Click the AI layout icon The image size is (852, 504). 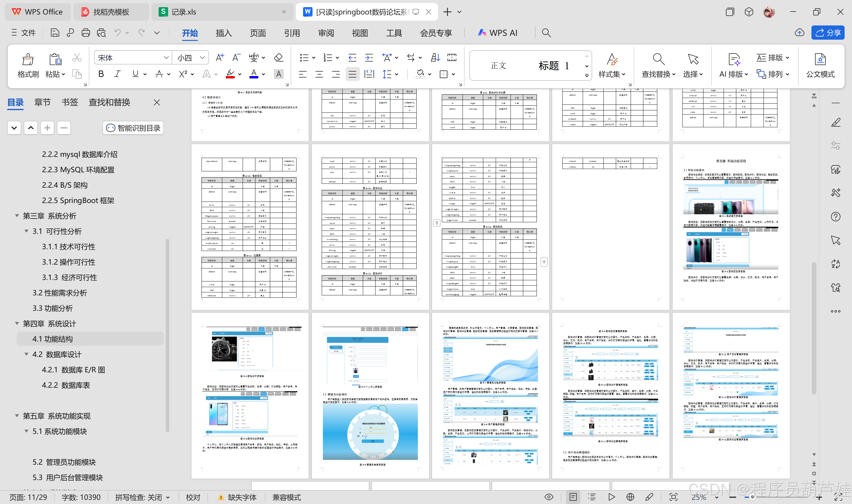[734, 59]
